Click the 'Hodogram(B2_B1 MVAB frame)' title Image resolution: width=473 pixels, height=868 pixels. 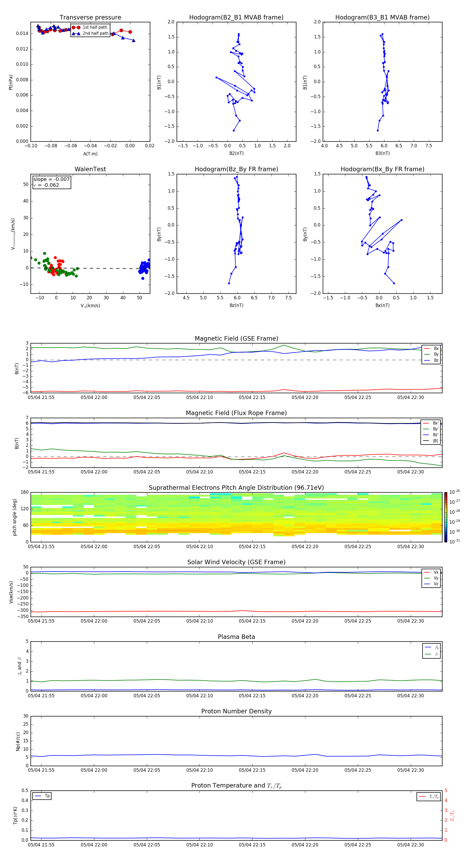[236, 18]
